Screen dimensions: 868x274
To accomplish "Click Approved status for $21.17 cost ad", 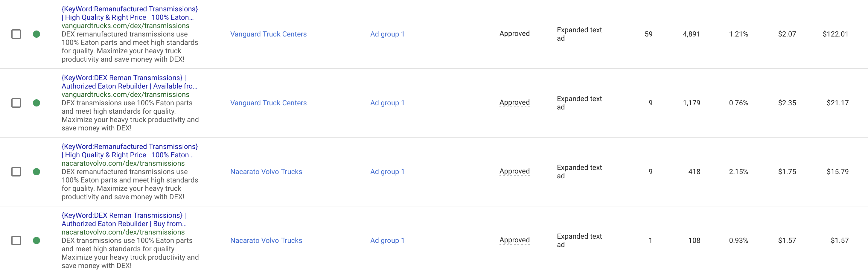I will click(x=514, y=103).
